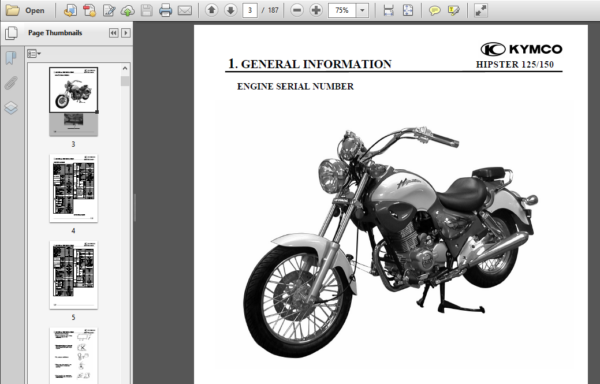This screenshot has height=384, width=600.
Task: Click the printer icon
Action: tap(165, 10)
